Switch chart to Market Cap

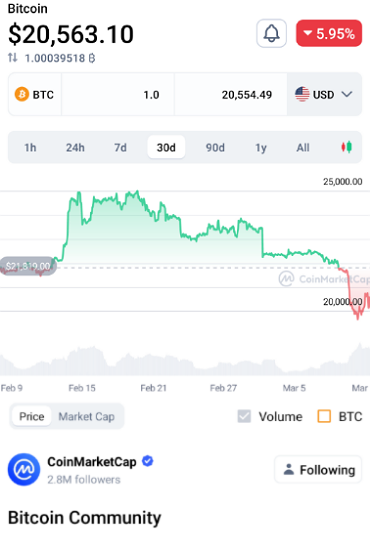[x=86, y=416]
